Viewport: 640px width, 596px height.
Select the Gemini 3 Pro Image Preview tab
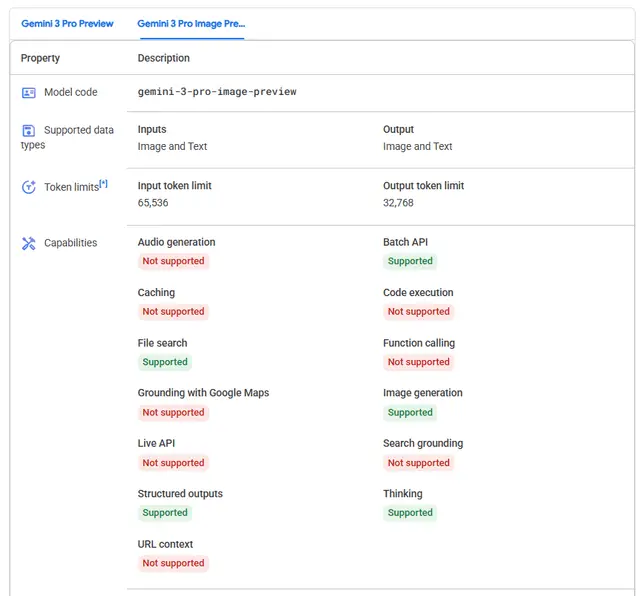tap(191, 24)
